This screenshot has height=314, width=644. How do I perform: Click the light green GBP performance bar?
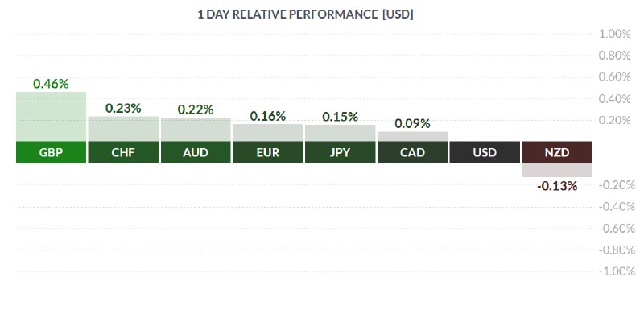click(x=51, y=117)
